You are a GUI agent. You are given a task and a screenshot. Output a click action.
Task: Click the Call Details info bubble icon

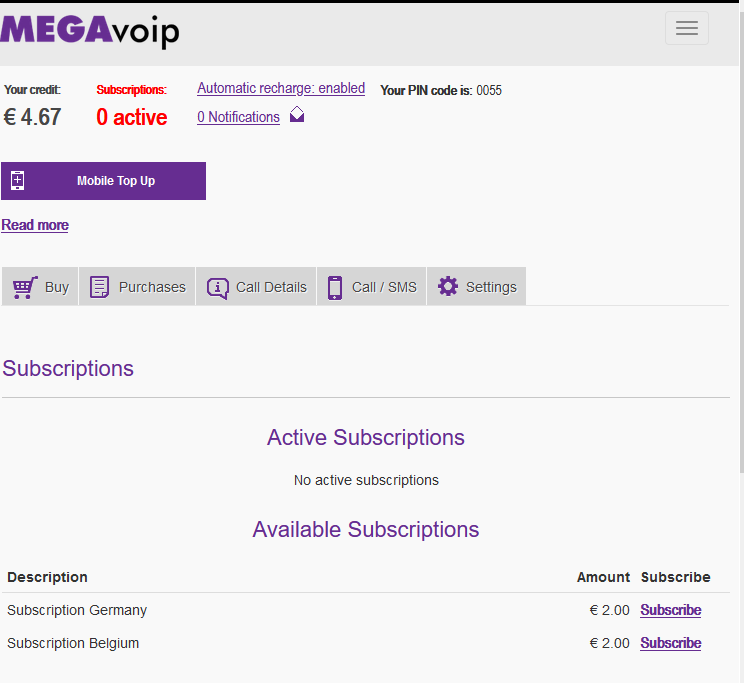coord(217,288)
